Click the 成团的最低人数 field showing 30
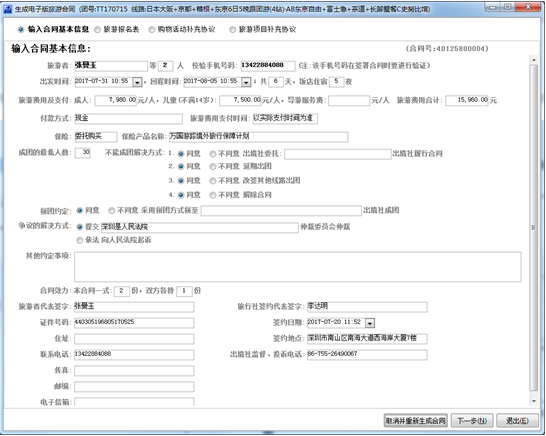The height and width of the screenshot is (436, 546). point(83,153)
